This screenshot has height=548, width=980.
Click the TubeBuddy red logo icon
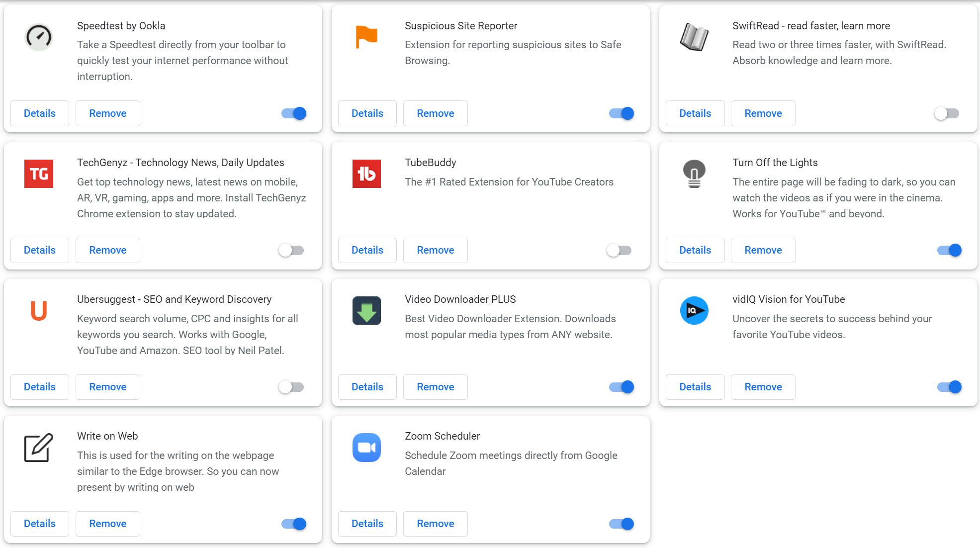point(366,174)
